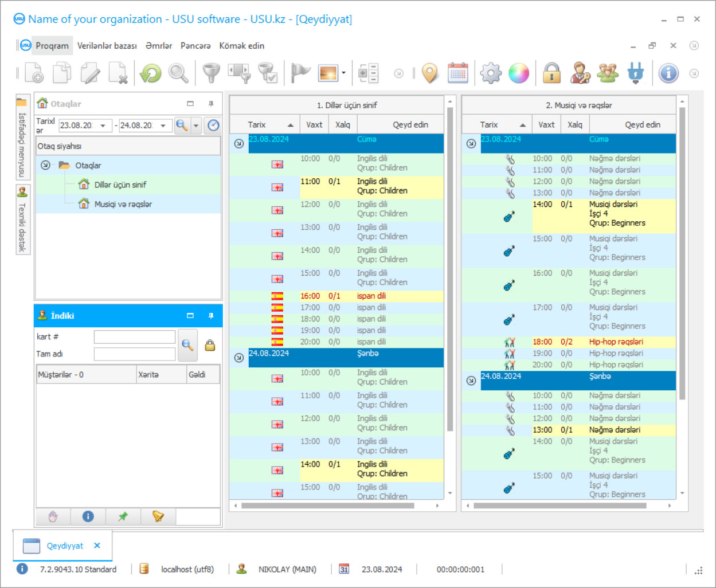
Task: Click the green pushpin button below the customer list
Action: tap(123, 516)
